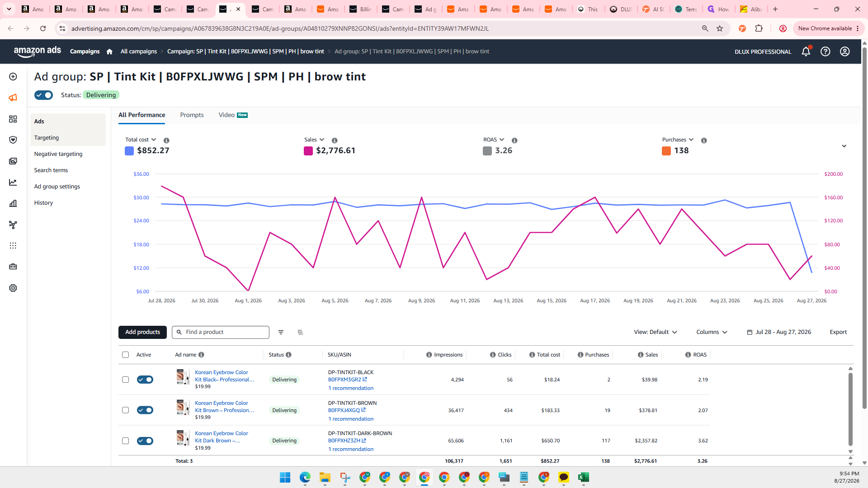
Task: Select the All Performance tab
Action: pyautogui.click(x=142, y=115)
